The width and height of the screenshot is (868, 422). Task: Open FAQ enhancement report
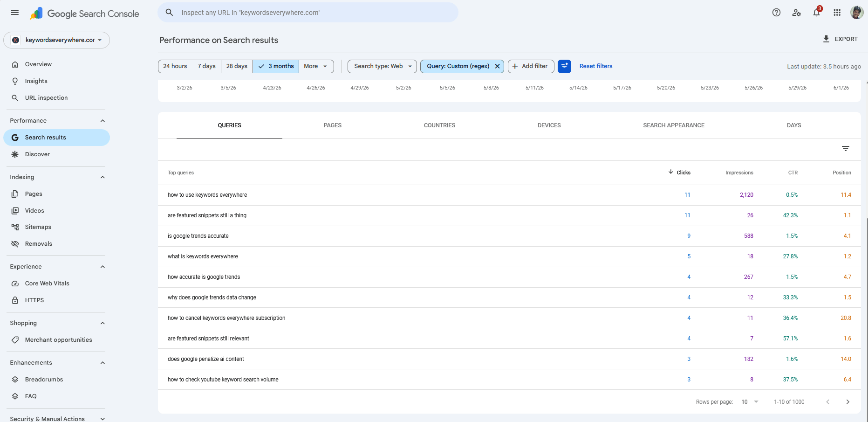click(56, 396)
